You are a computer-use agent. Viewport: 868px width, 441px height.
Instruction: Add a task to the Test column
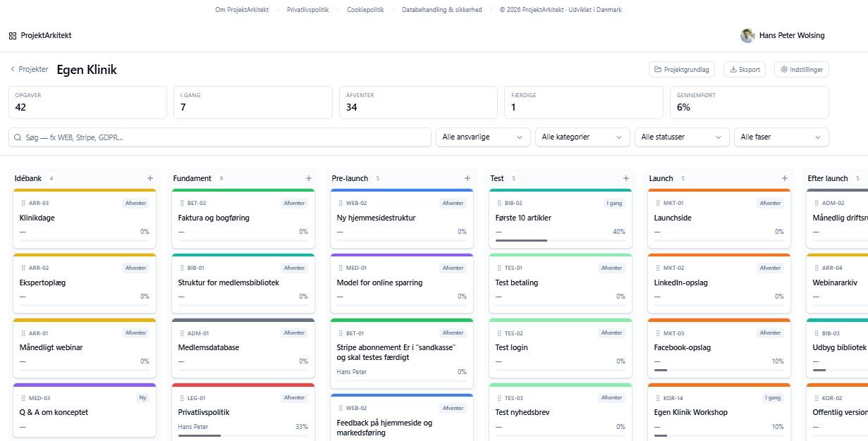click(x=626, y=178)
